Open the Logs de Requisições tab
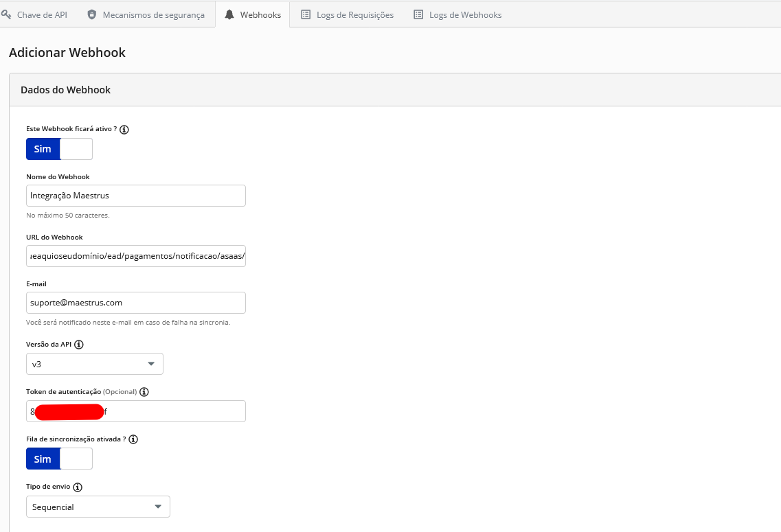 (x=347, y=15)
